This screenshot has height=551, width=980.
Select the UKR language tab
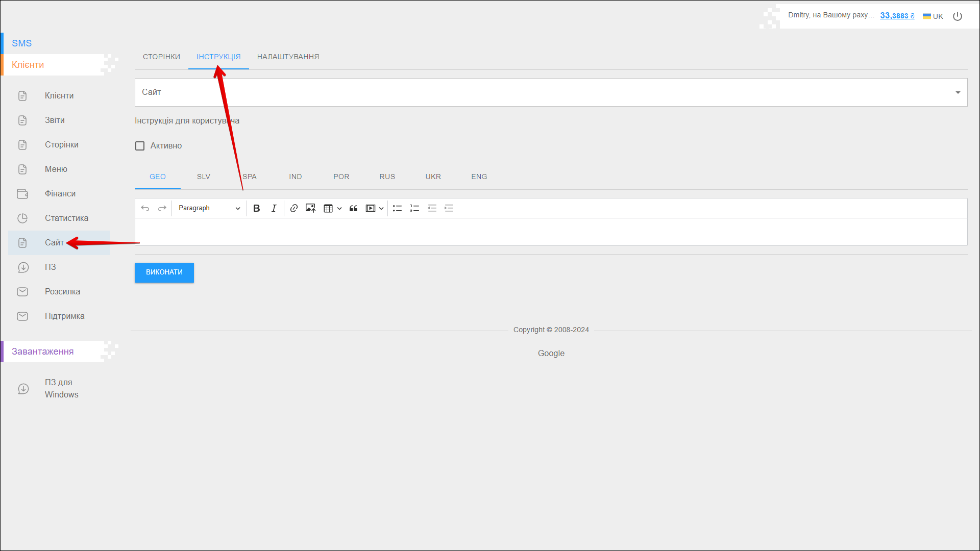(x=433, y=177)
